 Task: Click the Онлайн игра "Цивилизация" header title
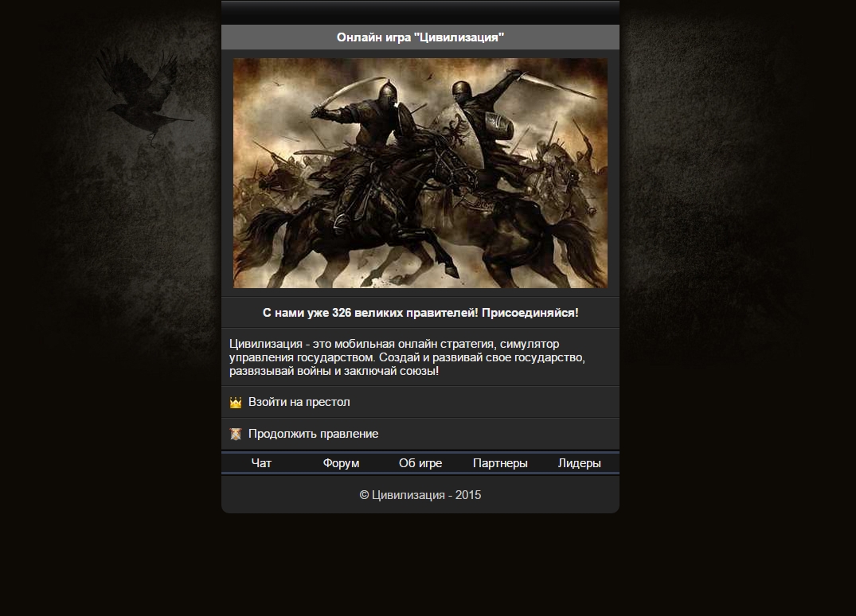click(x=420, y=37)
